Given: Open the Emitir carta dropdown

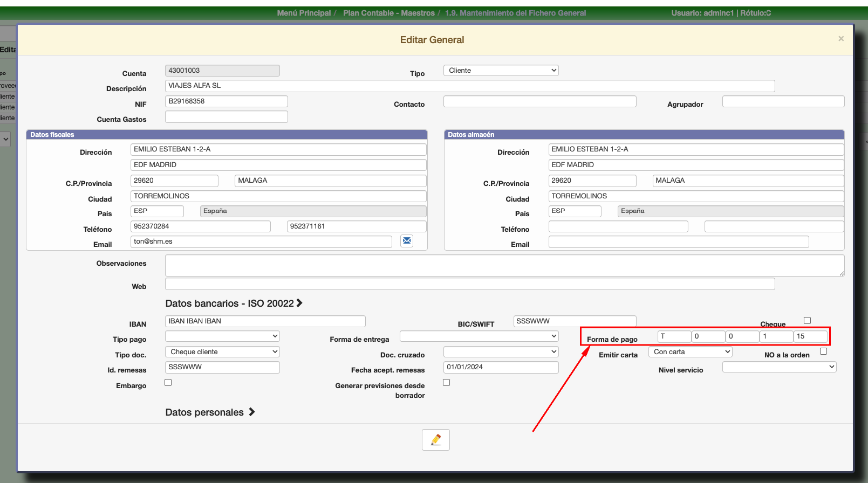Looking at the screenshot, I should [690, 352].
